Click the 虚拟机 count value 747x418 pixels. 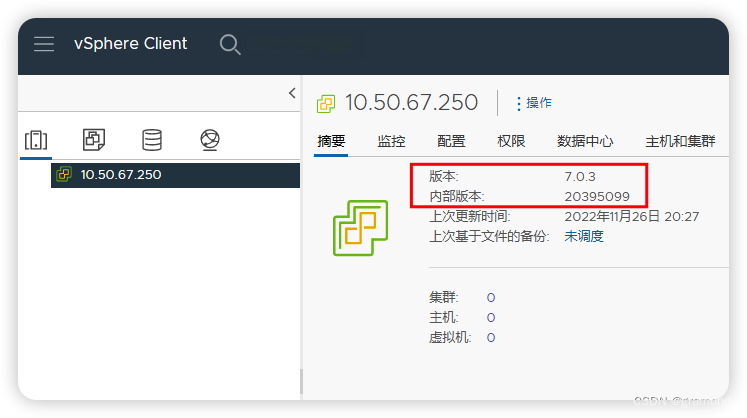[491, 338]
